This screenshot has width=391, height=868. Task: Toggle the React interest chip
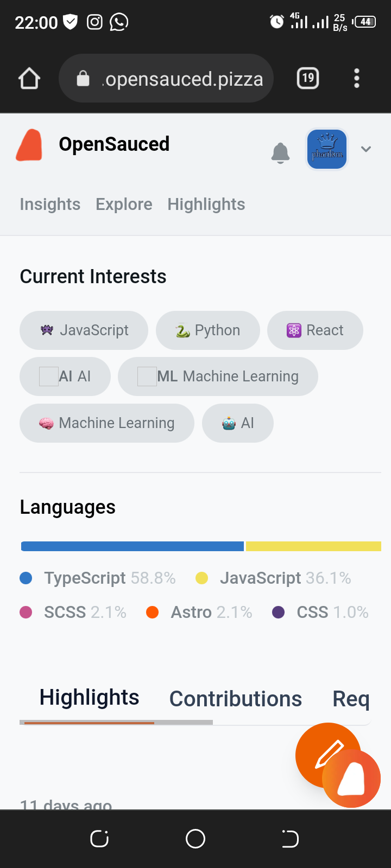[x=315, y=330]
